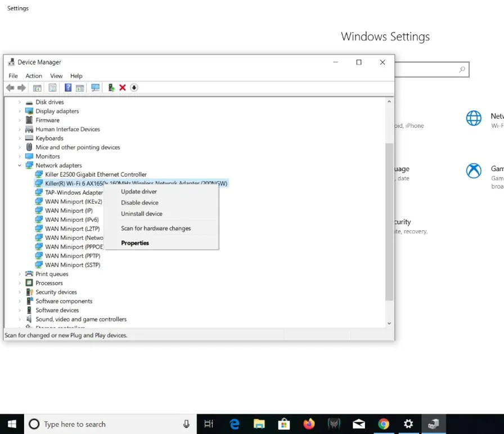Click the Back arrow in Device Manager toolbar
This screenshot has height=434, width=504.
pos(10,87)
